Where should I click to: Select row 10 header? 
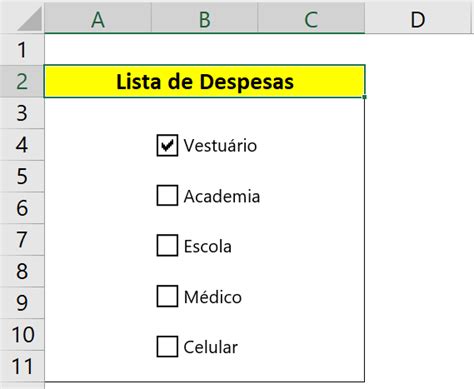pos(22,334)
